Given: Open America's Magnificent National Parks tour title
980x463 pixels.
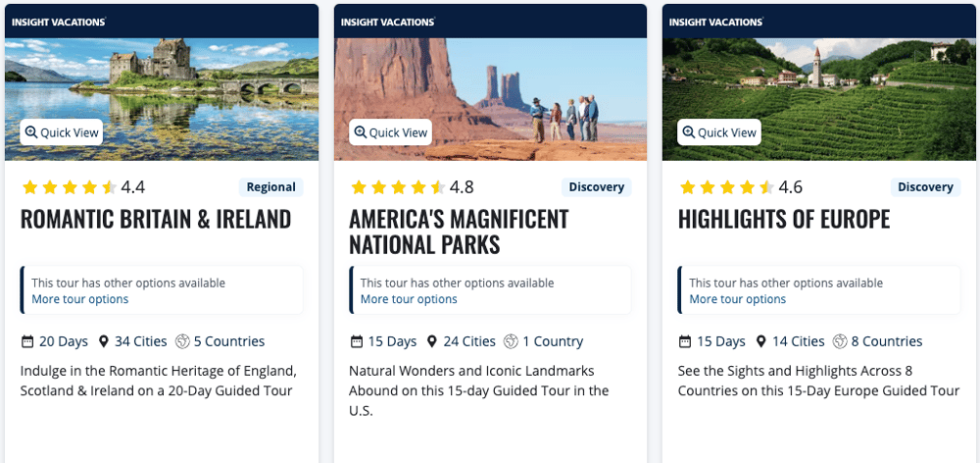Looking at the screenshot, I should [x=459, y=231].
